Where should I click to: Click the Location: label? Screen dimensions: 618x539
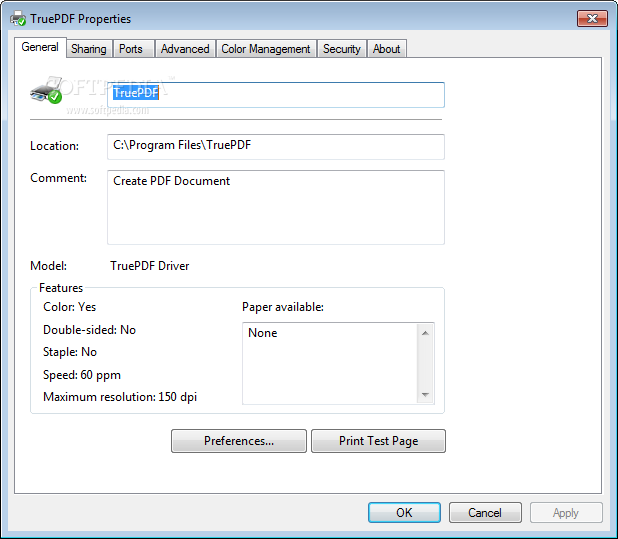54,146
